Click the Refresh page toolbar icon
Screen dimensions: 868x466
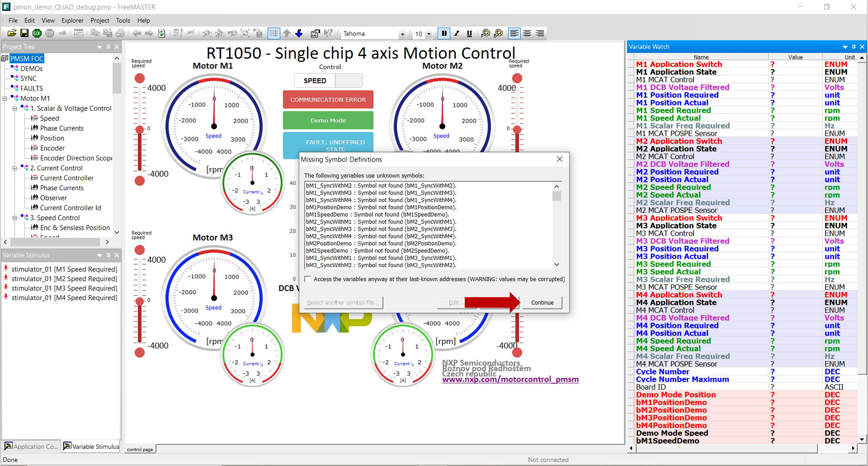tap(162, 33)
